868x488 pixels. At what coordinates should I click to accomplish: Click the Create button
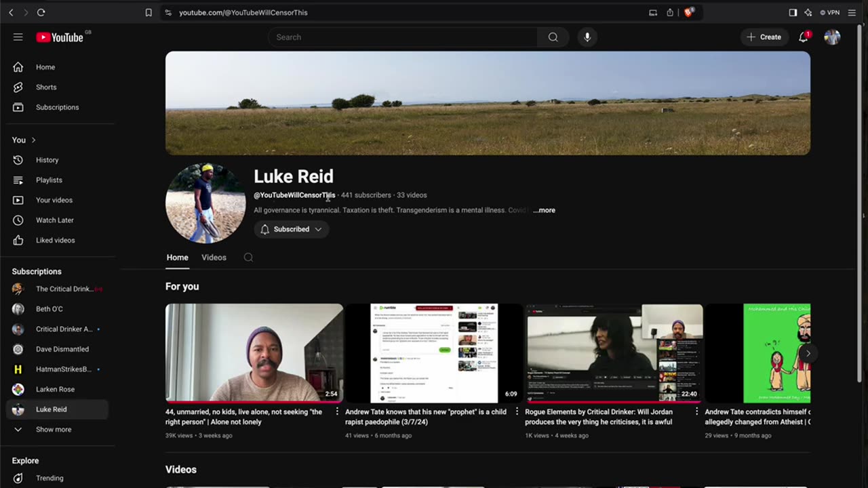click(764, 37)
